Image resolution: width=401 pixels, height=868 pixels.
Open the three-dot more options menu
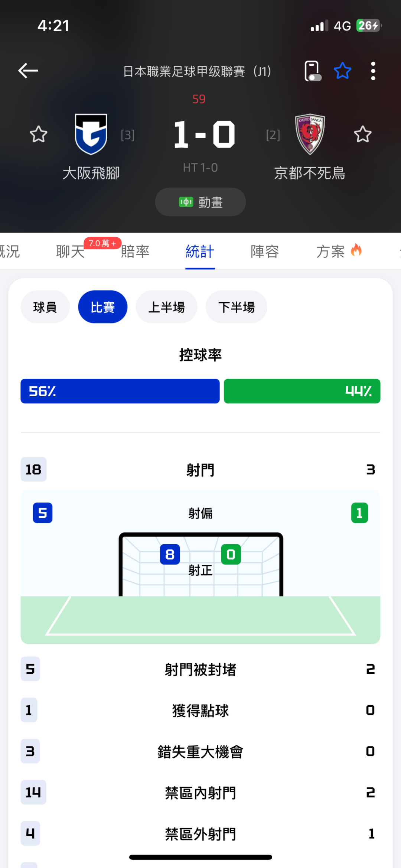373,71
